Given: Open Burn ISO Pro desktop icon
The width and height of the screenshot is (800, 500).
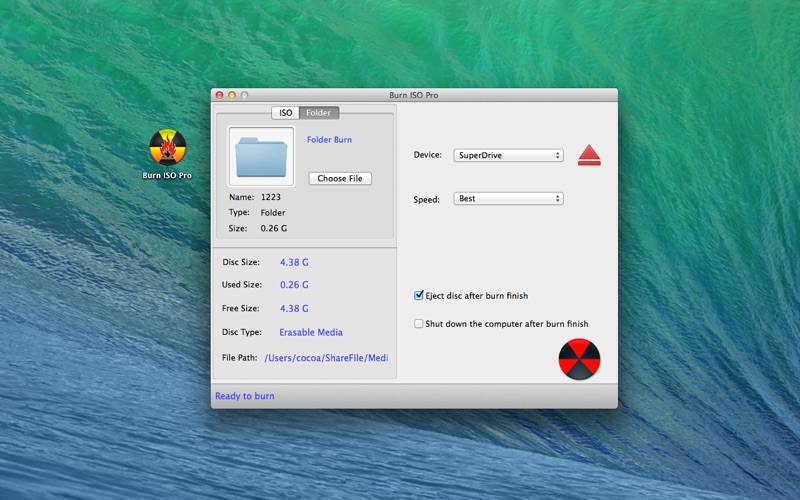Looking at the screenshot, I should 167,153.
